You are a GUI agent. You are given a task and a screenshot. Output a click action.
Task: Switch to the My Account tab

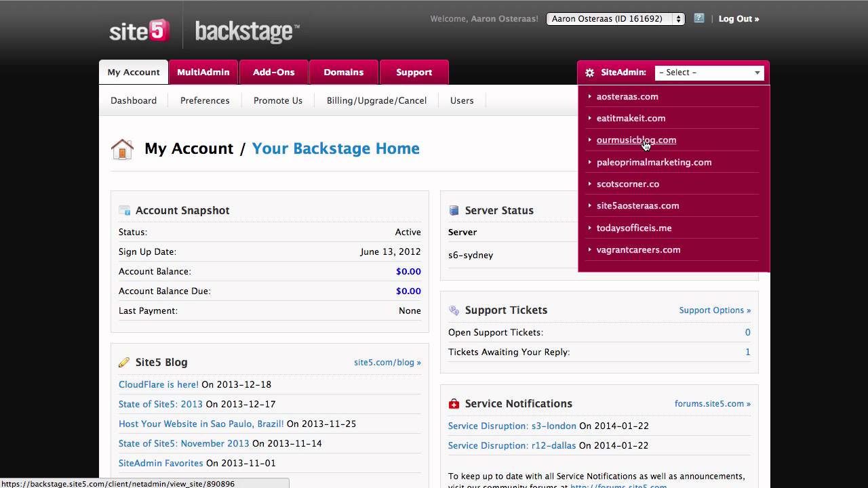coord(134,72)
